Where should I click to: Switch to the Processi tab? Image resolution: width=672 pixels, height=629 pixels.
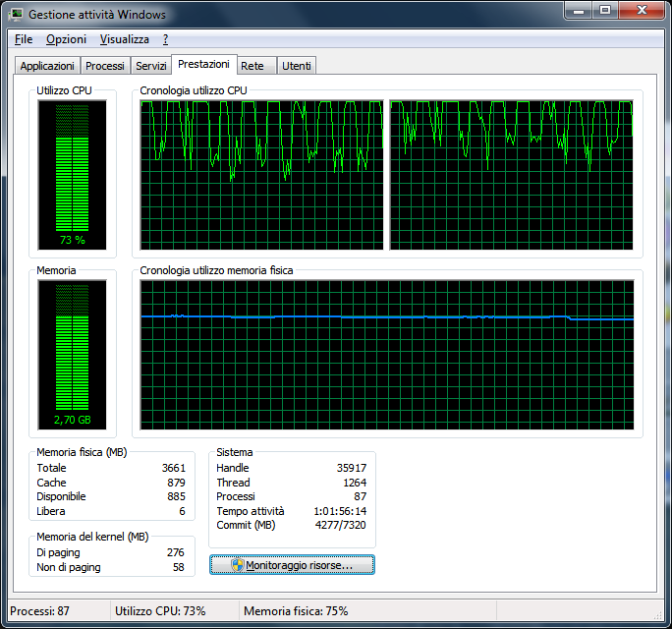[105, 66]
